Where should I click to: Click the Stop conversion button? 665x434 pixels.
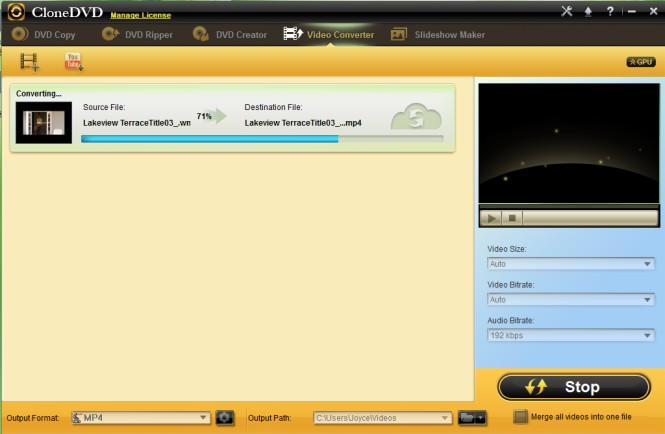574,387
